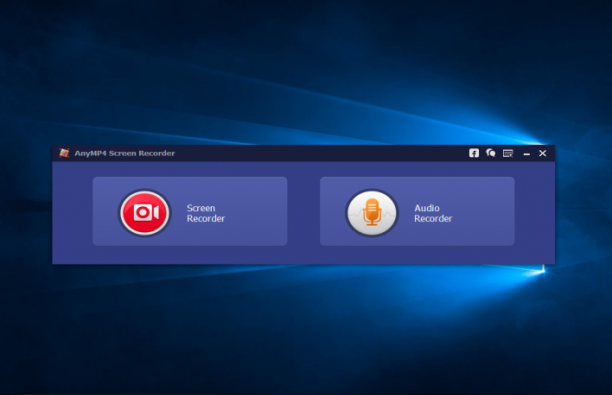Select the "Screen Recorder" text label
612x395 pixels.
pos(206,213)
